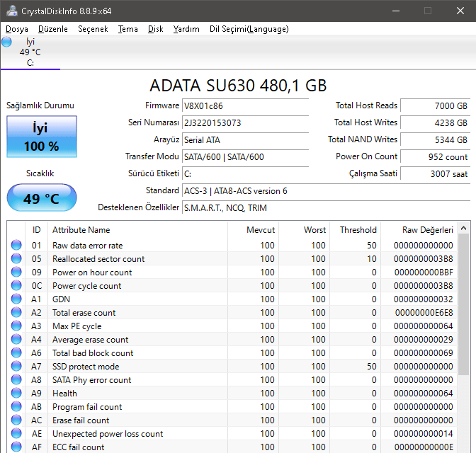The image size is (476, 453).
Task: Click the İyi 100 % health status button
Action: [42, 137]
